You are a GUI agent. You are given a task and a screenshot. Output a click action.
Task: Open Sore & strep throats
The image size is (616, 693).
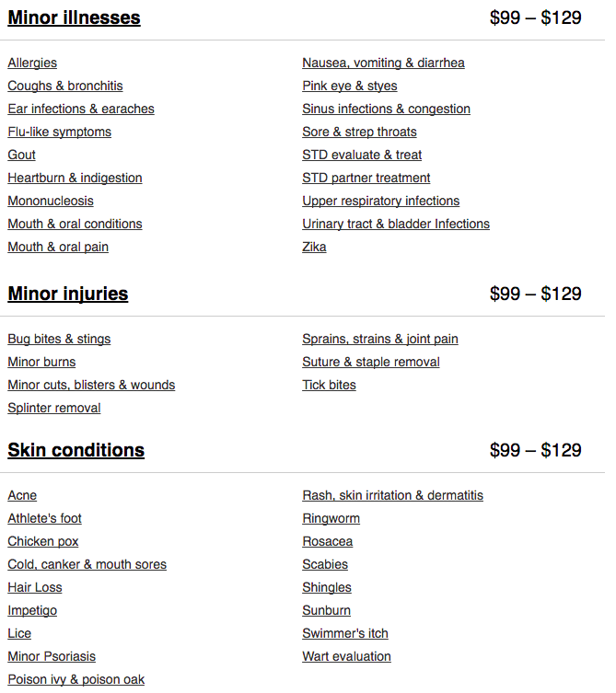[359, 132]
